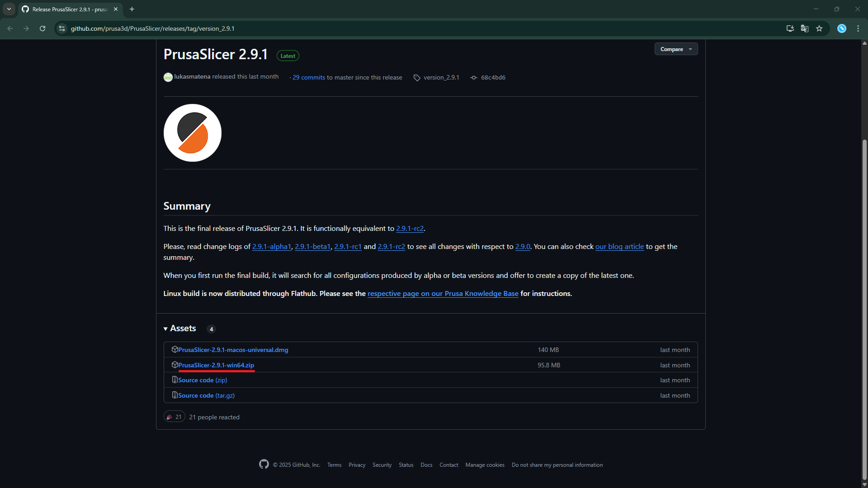Image resolution: width=868 pixels, height=488 pixels.
Task: Click Do not share my personal information
Action: pyautogui.click(x=557, y=465)
